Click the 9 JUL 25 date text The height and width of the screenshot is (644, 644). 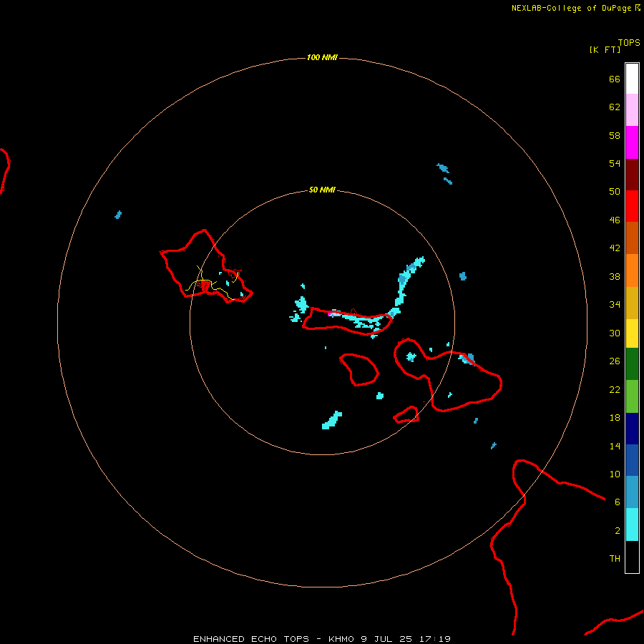coord(387,639)
